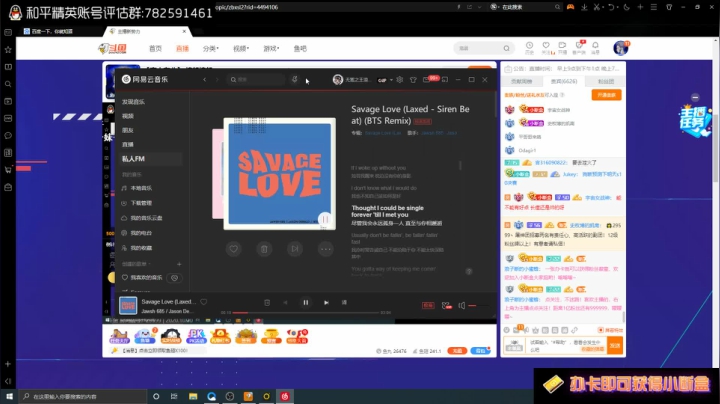The height and width of the screenshot is (404, 720).
Task: Expand 视频 dropdown on Douyu
Action: [241, 49]
